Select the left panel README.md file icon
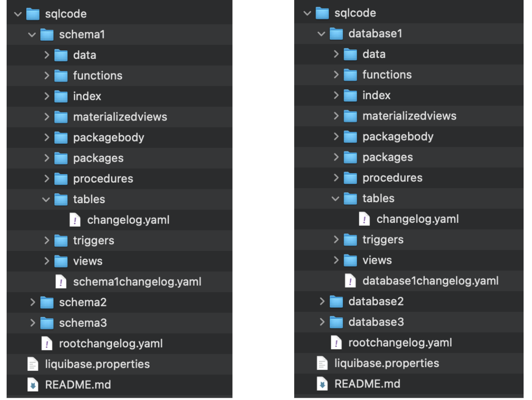The image size is (532, 400). click(x=33, y=384)
